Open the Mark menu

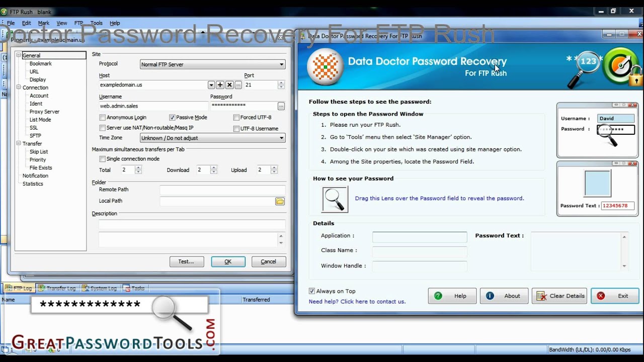(x=44, y=23)
